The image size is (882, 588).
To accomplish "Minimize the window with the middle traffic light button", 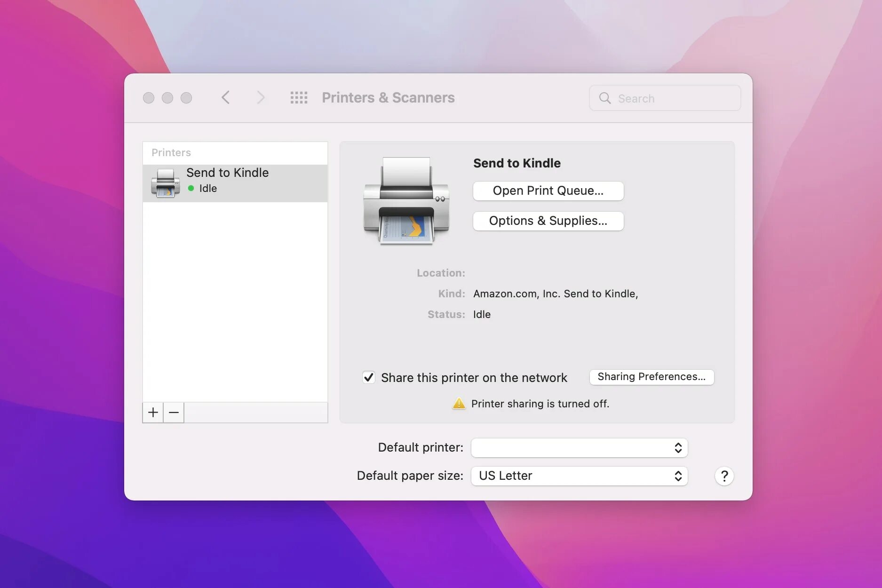I will coord(167,98).
